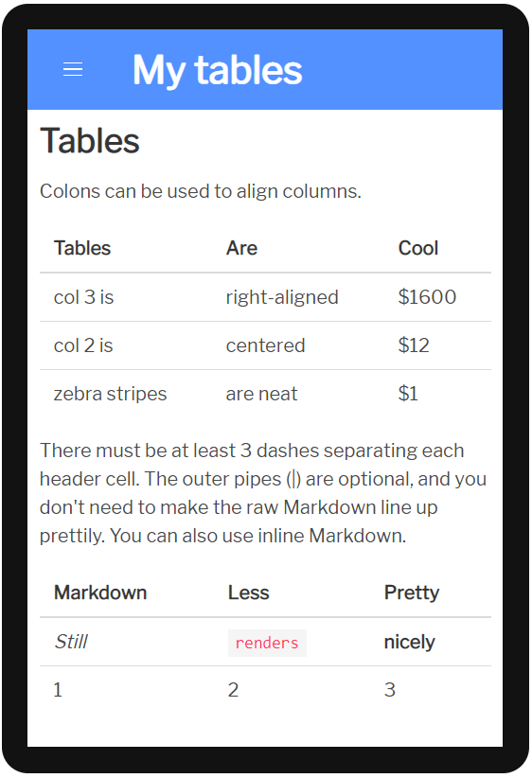Select the Tables page heading
The width and height of the screenshot is (532, 778).
pyautogui.click(x=90, y=141)
